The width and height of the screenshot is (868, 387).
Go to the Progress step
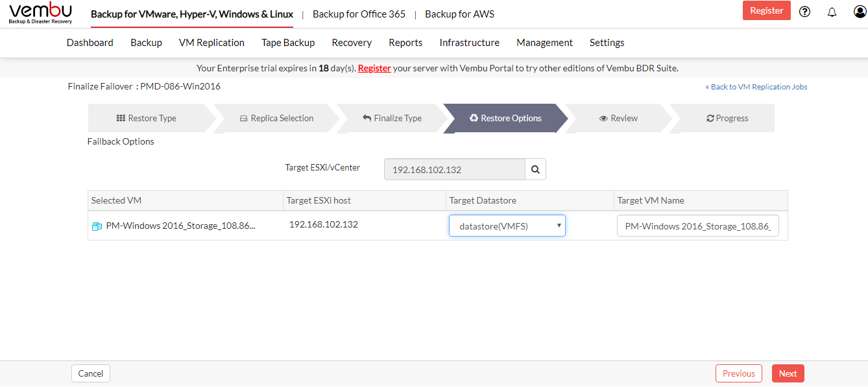point(727,118)
